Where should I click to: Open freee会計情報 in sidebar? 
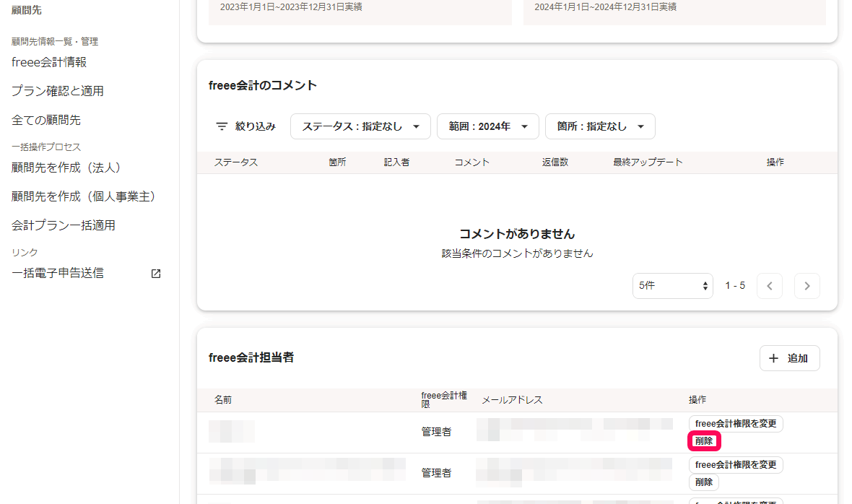[49, 62]
